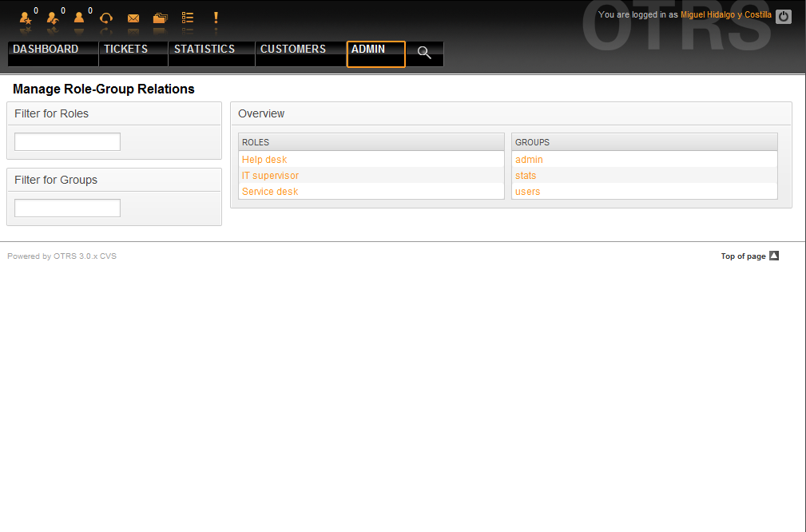Screen dimensions: 806x532
Task: Open the Statistics menu
Action: pyautogui.click(x=204, y=50)
